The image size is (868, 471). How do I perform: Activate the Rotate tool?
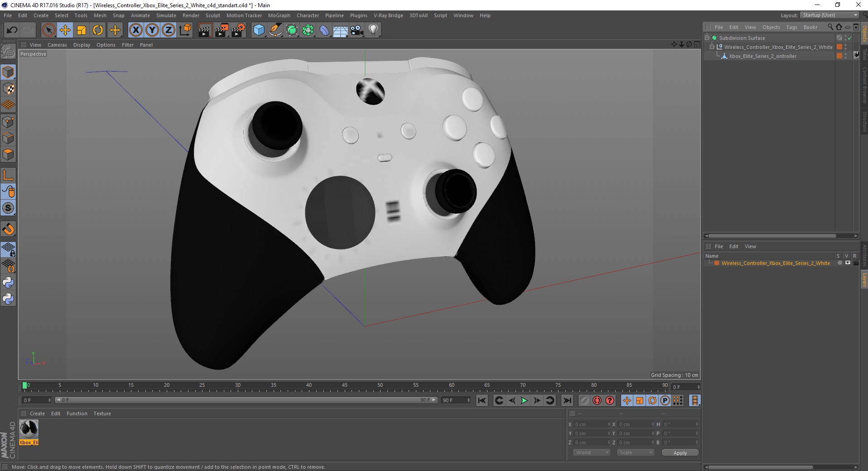coord(98,30)
